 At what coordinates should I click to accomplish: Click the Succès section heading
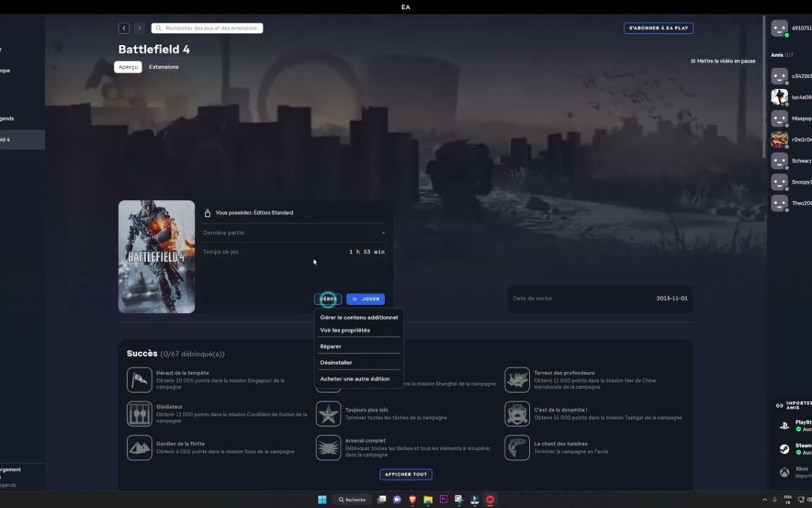click(x=142, y=354)
